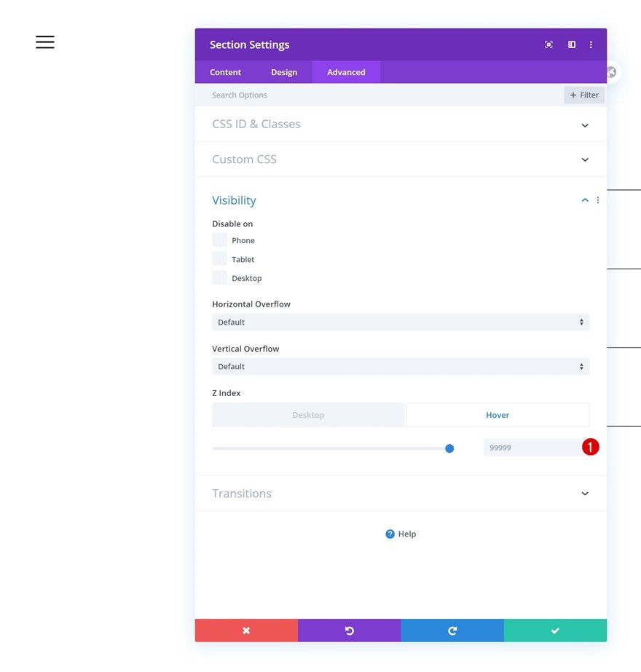Save settings with the green checkmark icon
Screen dimensions: 641x672
(x=554, y=630)
